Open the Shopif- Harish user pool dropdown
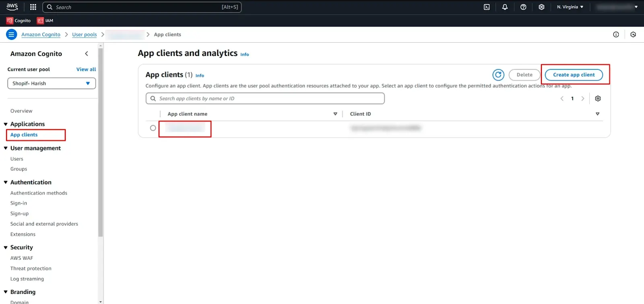This screenshot has width=644, height=304. (x=52, y=83)
